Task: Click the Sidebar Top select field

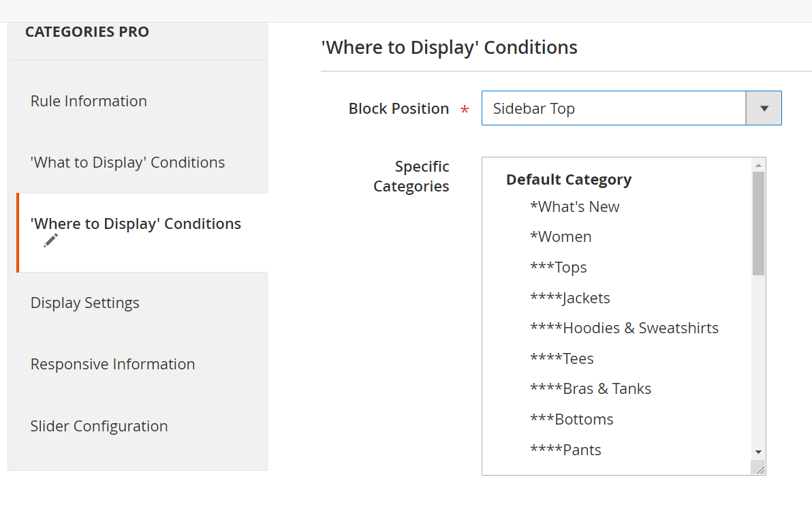Action: (x=613, y=108)
